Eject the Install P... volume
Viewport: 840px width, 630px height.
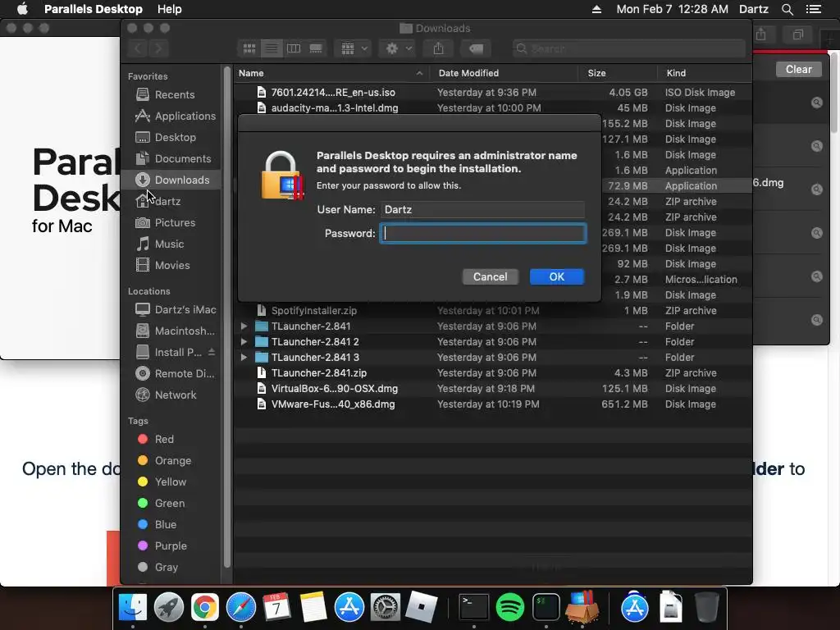pos(212,352)
